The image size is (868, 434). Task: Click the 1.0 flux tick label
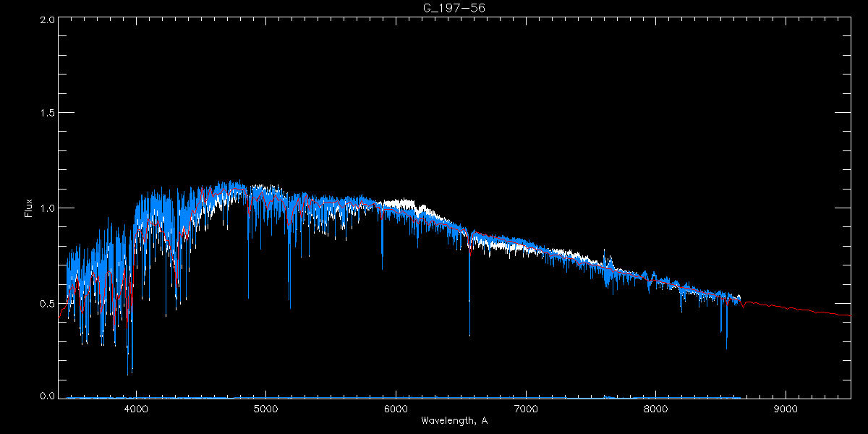click(48, 208)
